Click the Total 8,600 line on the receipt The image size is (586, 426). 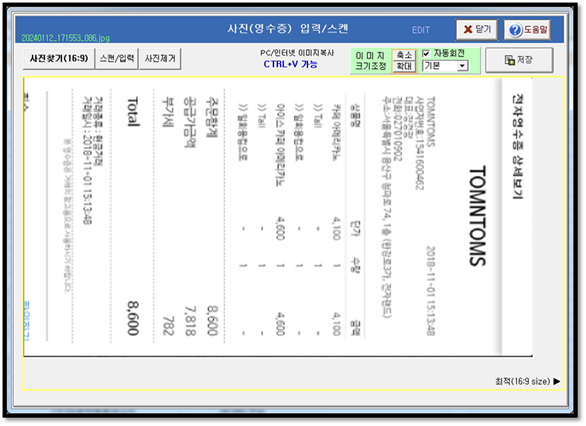(x=133, y=216)
